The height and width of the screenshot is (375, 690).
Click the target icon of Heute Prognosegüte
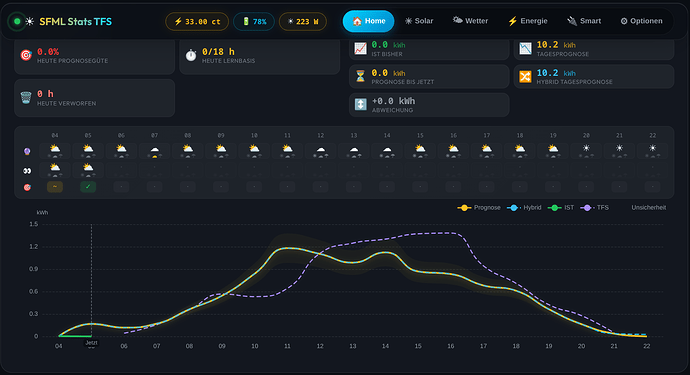coord(26,55)
